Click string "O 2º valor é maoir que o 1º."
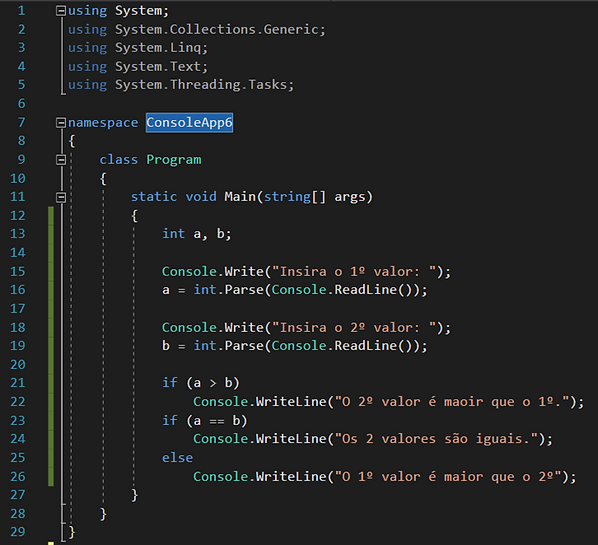598x545 pixels. [x=452, y=402]
